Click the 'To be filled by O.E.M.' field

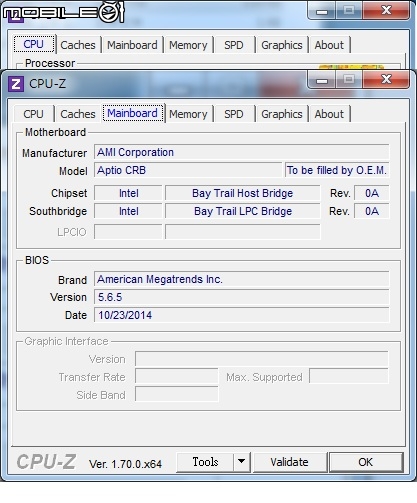(x=337, y=170)
